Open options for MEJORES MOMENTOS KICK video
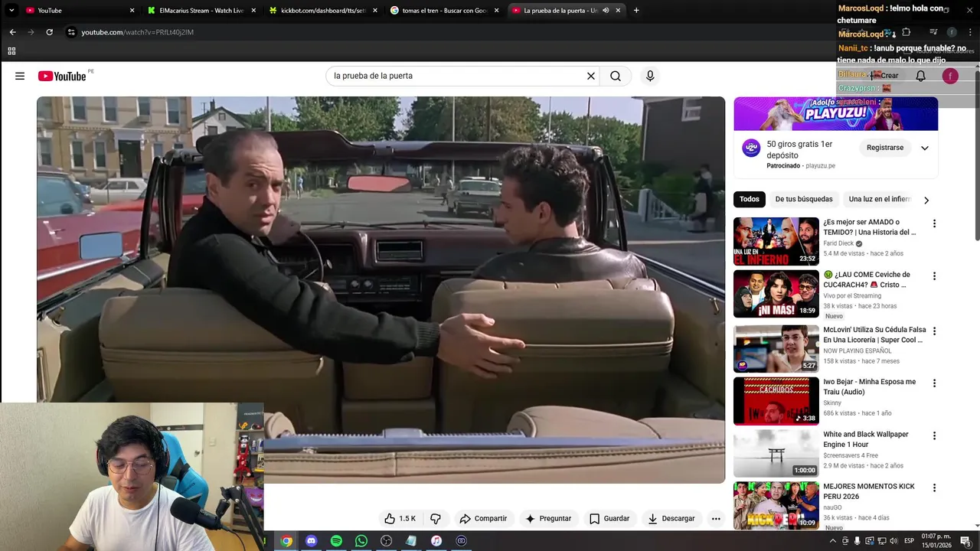The width and height of the screenshot is (980, 551). click(934, 488)
